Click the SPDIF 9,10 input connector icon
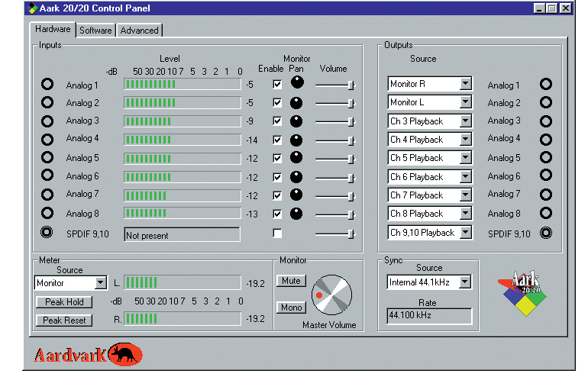Viewport: 588px width, 380px height. tap(47, 233)
